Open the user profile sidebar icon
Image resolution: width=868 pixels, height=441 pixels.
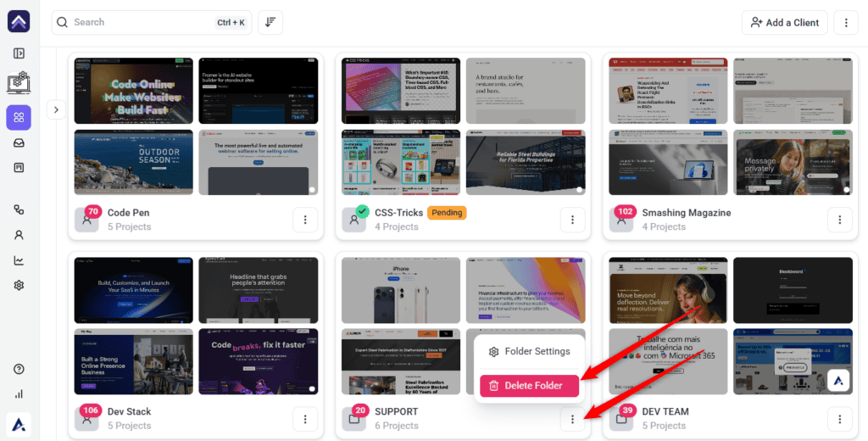pos(19,235)
